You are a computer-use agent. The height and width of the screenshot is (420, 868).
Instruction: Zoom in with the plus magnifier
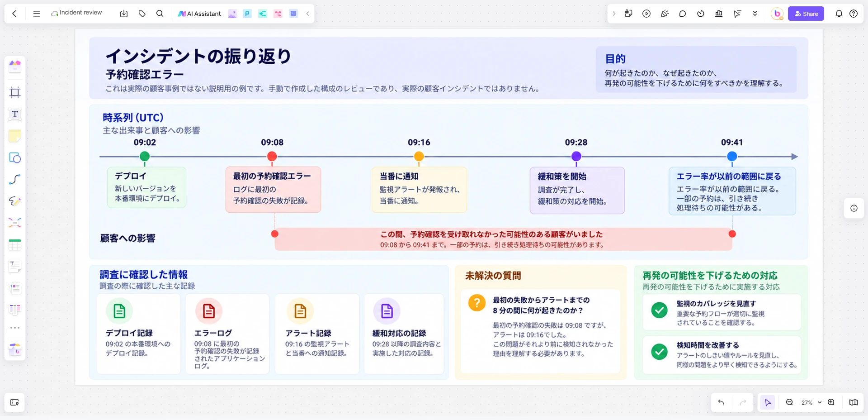pyautogui.click(x=831, y=402)
